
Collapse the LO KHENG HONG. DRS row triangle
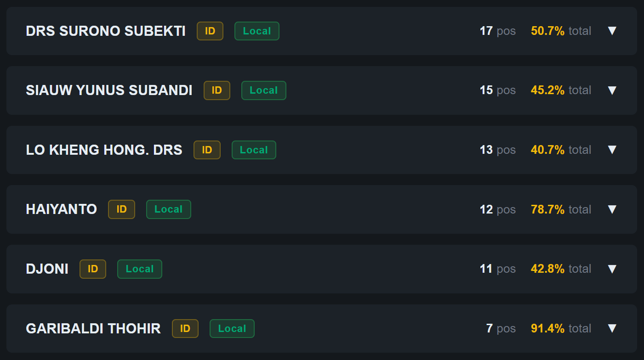click(x=612, y=150)
